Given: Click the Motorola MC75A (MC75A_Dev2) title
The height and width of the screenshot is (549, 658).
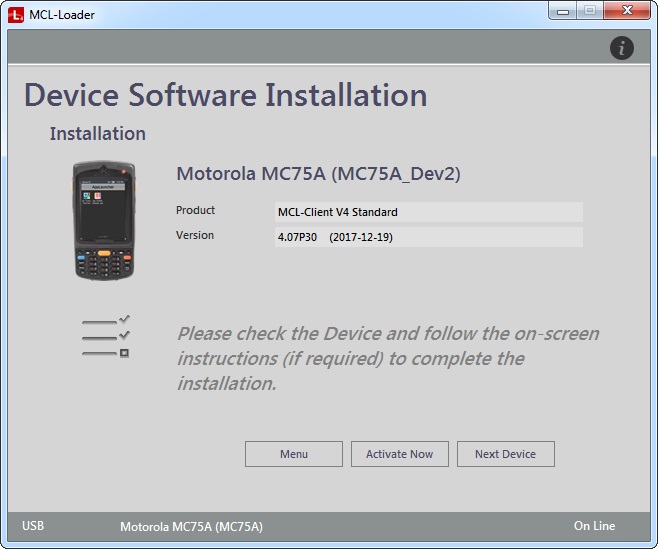Looking at the screenshot, I should 319,174.
